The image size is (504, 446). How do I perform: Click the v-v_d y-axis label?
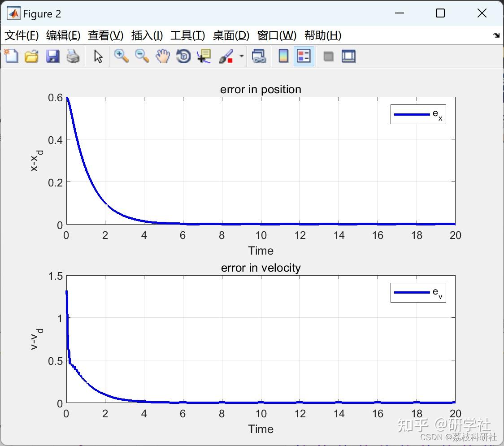click(x=36, y=339)
